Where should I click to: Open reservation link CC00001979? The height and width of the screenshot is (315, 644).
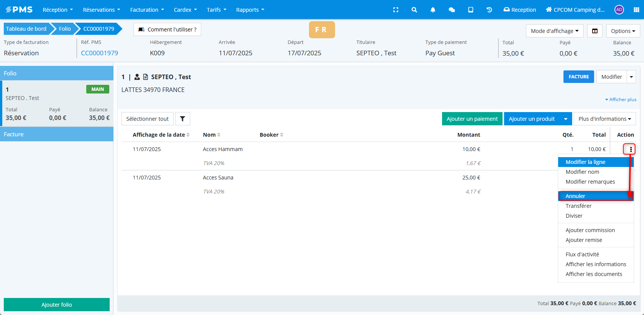(99, 53)
